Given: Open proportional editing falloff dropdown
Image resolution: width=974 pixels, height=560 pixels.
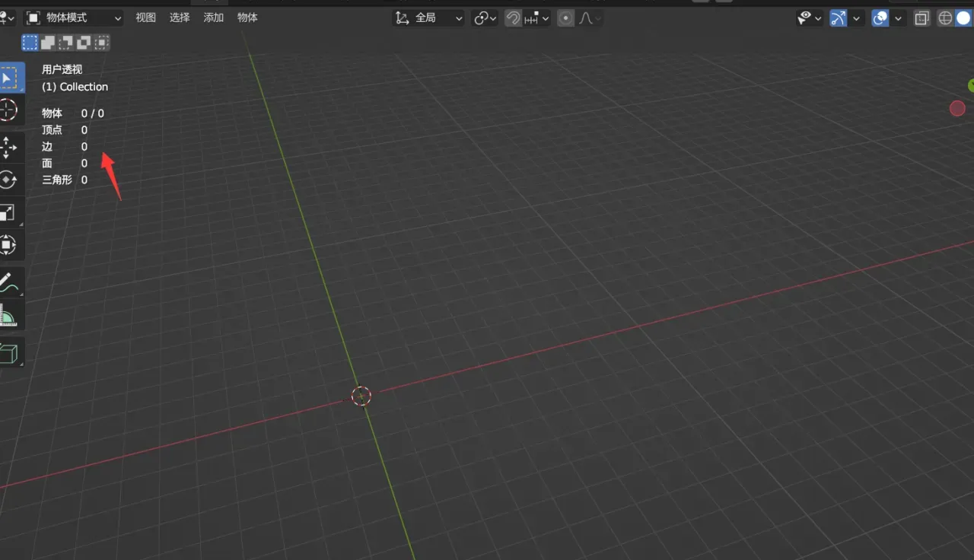Looking at the screenshot, I should [x=590, y=18].
